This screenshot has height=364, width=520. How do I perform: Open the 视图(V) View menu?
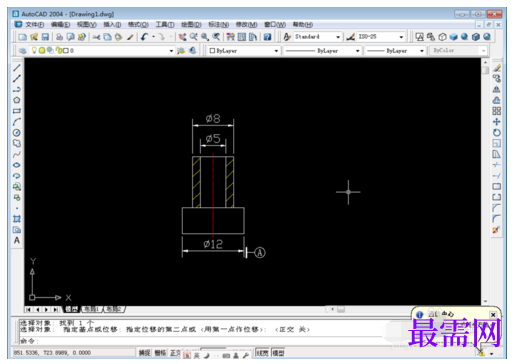[87, 24]
